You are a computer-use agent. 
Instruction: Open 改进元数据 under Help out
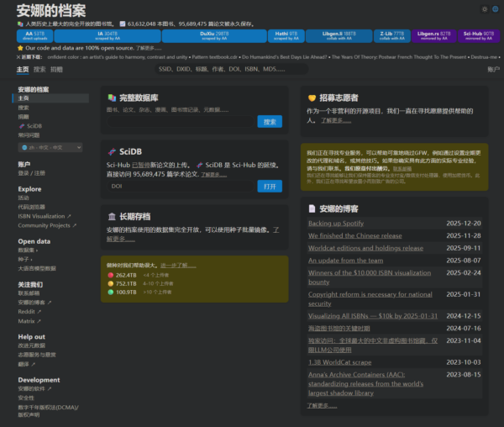point(32,345)
